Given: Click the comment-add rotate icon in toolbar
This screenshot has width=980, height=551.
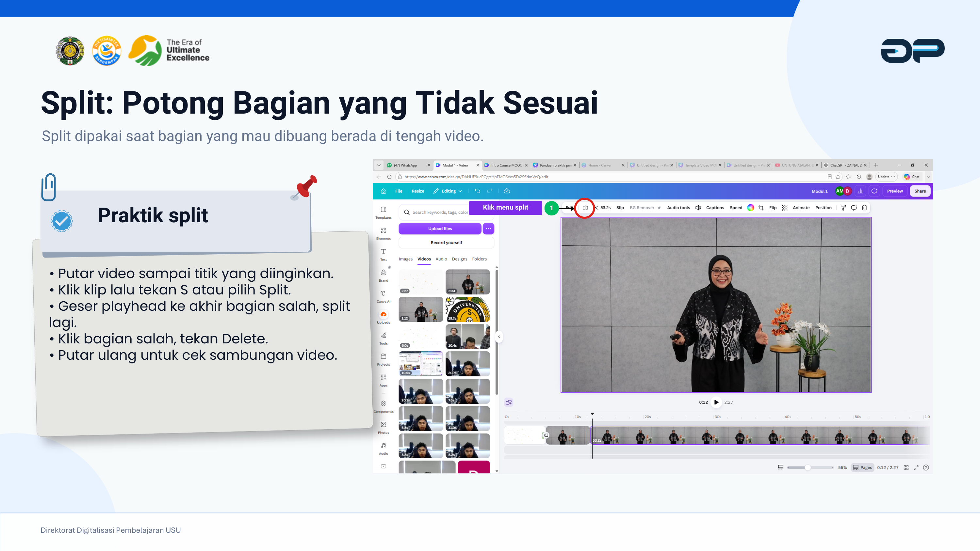Looking at the screenshot, I should 854,208.
